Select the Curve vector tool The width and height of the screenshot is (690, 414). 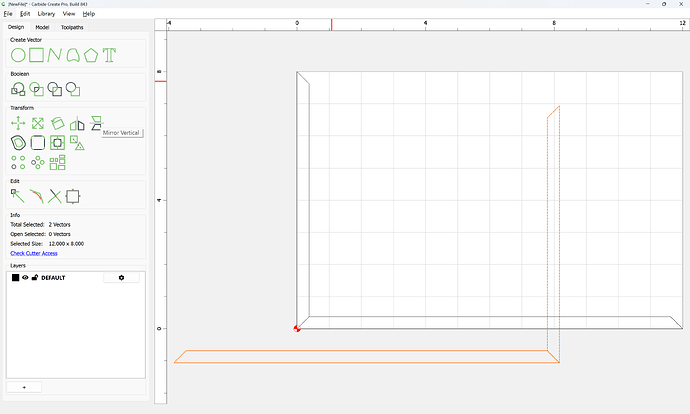73,55
